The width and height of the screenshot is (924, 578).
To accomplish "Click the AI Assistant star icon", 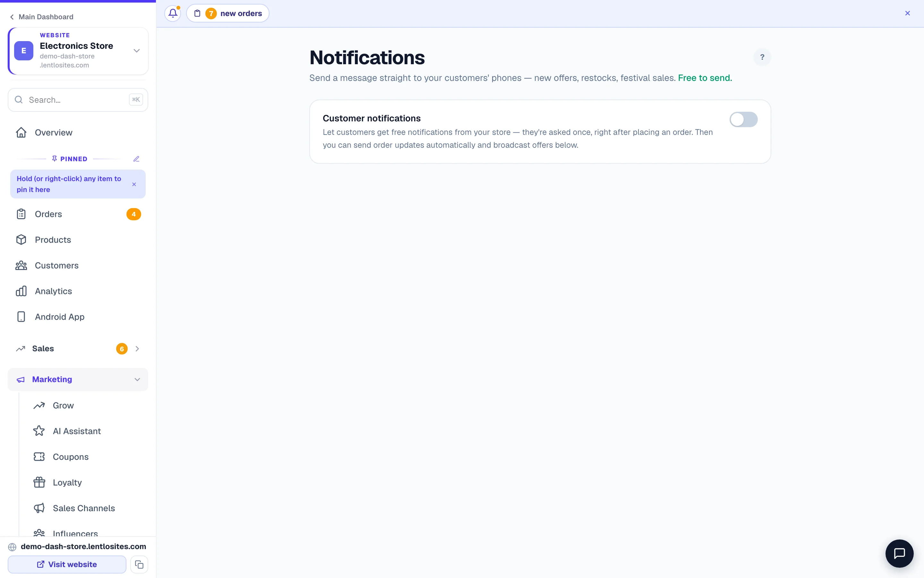I will [x=39, y=431].
